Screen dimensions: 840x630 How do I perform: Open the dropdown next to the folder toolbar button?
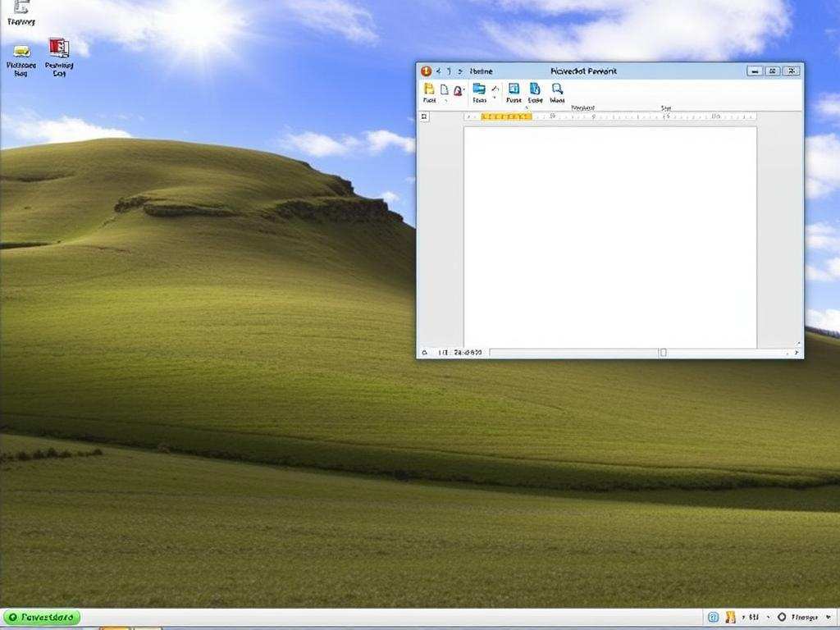(x=494, y=97)
